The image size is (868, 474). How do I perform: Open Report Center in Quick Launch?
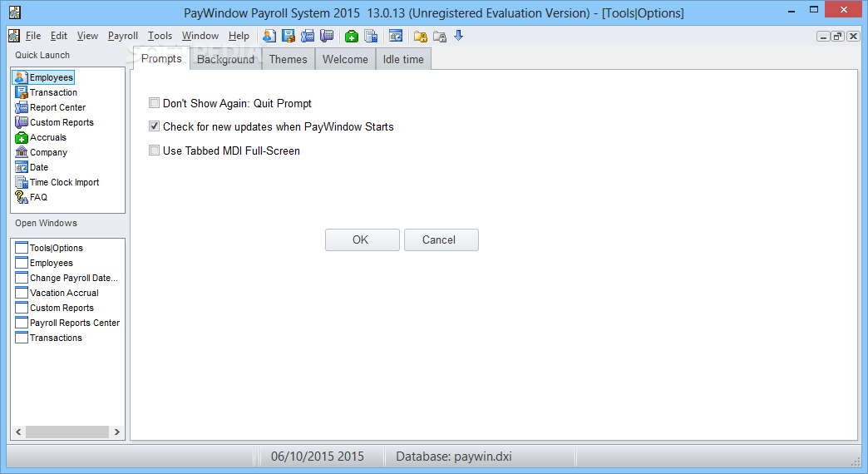tap(51, 107)
